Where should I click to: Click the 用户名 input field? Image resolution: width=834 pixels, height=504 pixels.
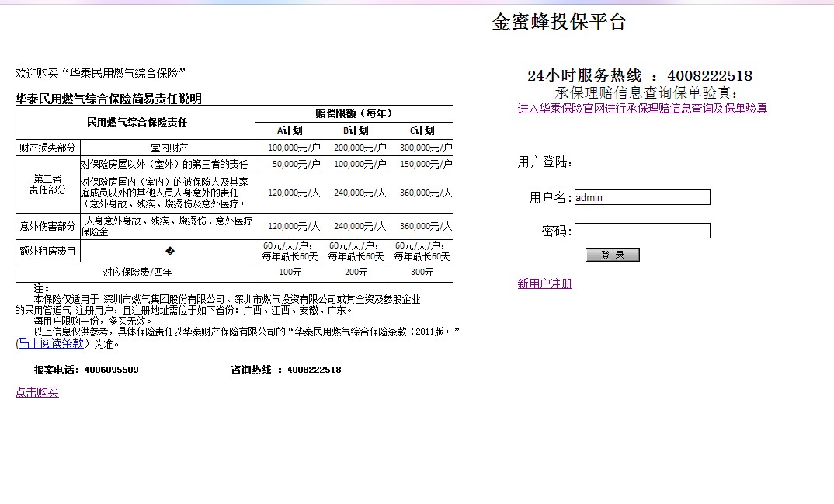click(642, 197)
